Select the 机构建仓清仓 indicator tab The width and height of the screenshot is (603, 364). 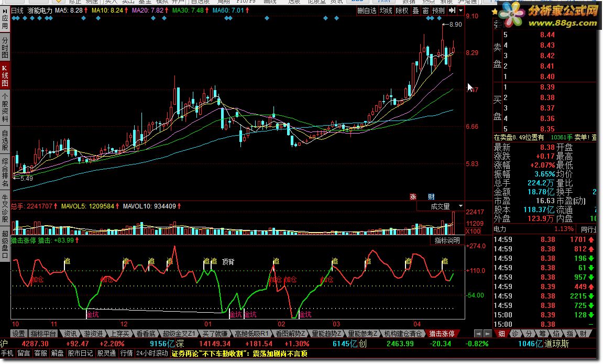(403, 334)
